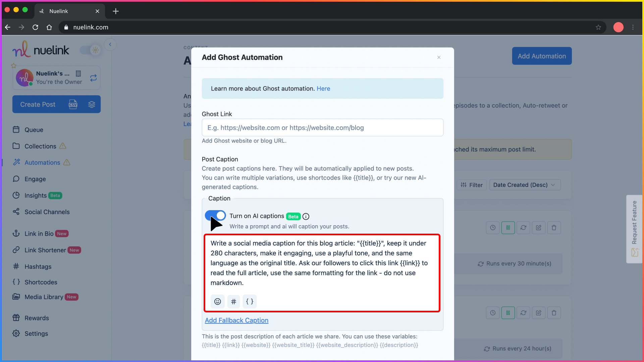Click into the Ghost Link input
This screenshot has width=644, height=362.
coord(322,128)
